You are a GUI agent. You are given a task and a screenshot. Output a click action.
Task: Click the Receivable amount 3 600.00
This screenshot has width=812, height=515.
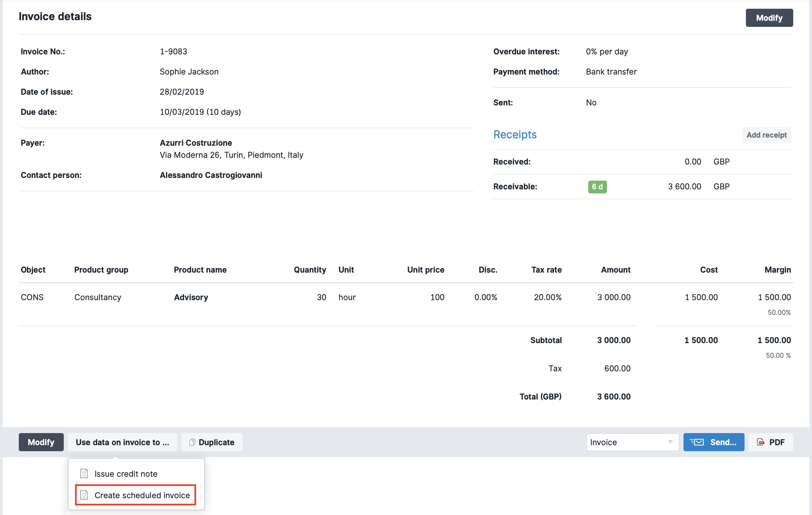click(x=685, y=187)
